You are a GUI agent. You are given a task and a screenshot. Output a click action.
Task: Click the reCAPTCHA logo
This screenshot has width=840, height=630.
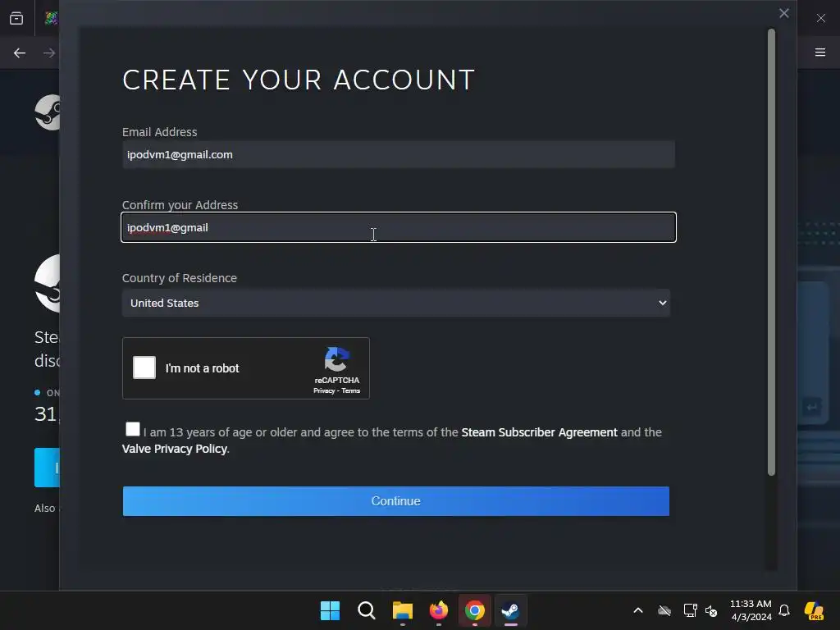point(337,359)
